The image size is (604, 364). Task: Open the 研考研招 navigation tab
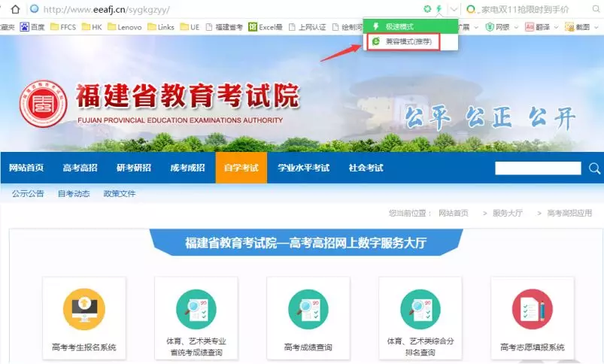[134, 168]
